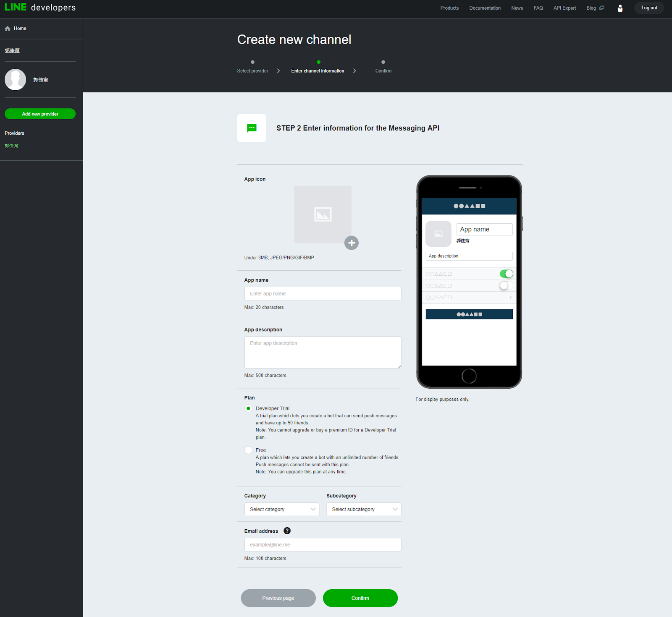
Task: Click the arrow row in phone preview
Action: click(469, 297)
